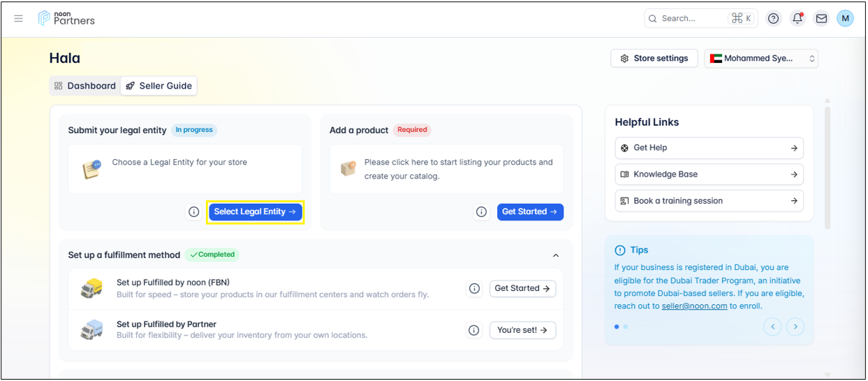Viewport: 868px width, 381px height.
Task: Open the messages envelope icon
Action: tap(821, 19)
